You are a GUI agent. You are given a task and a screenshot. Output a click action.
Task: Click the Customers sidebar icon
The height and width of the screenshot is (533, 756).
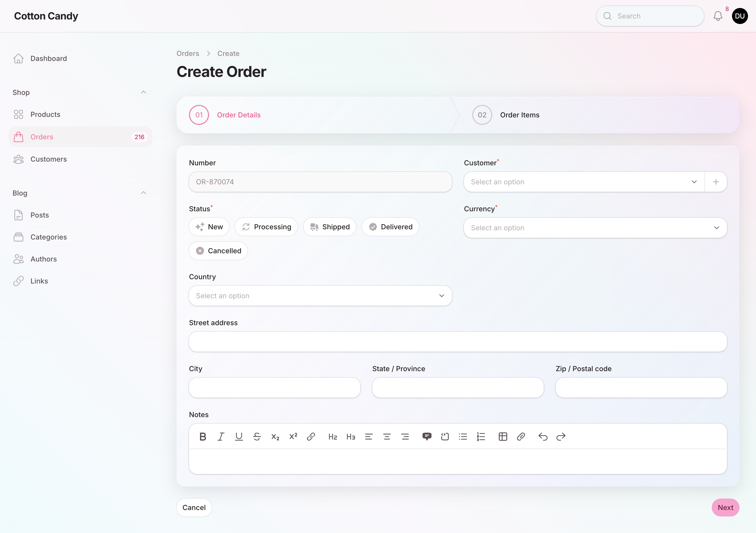[x=19, y=159]
